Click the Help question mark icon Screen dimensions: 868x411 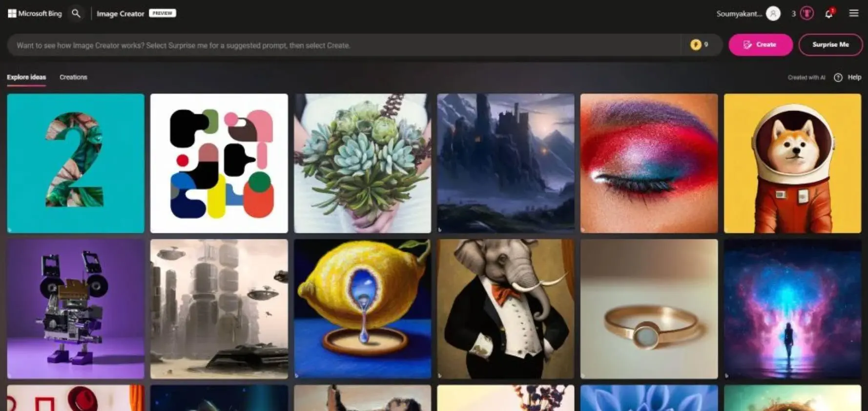[x=838, y=78]
